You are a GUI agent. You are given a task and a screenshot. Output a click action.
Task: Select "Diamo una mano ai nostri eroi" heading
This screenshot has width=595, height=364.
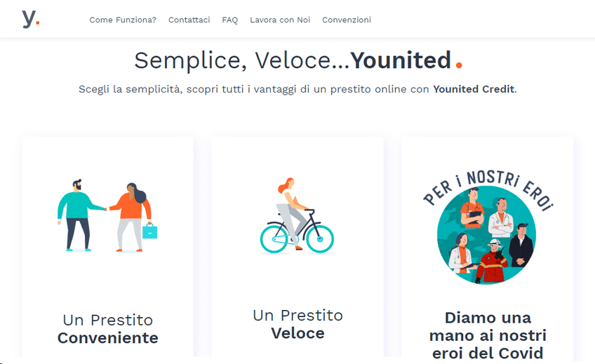487,335
